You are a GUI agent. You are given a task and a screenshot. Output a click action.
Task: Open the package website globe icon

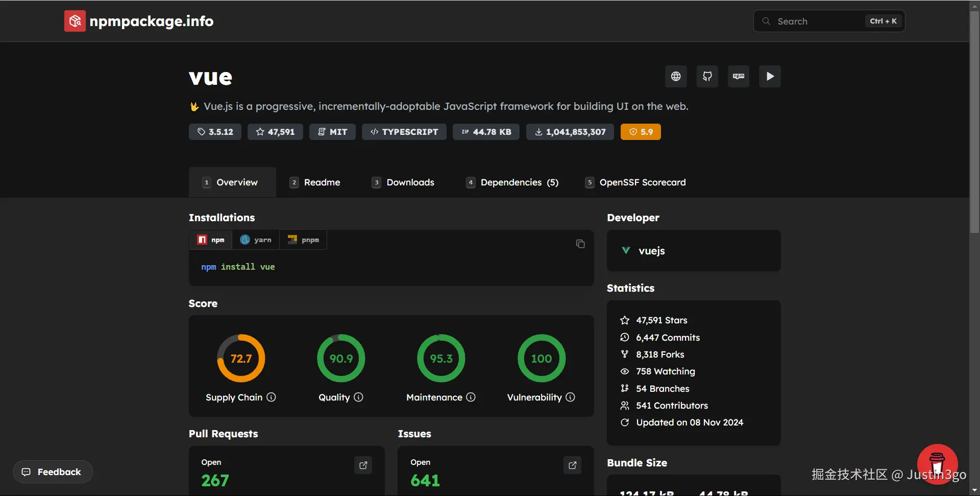coord(676,77)
